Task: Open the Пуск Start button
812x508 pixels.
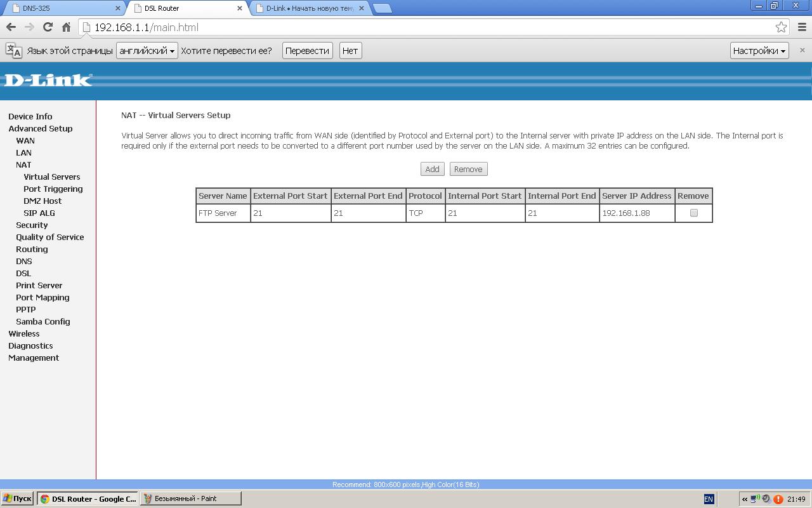Action: [17, 498]
